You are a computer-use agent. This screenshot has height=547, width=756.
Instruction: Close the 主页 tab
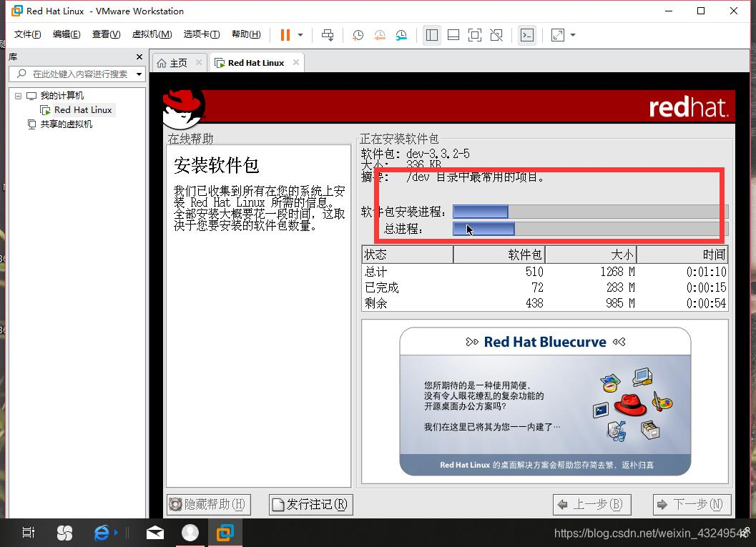(199, 62)
